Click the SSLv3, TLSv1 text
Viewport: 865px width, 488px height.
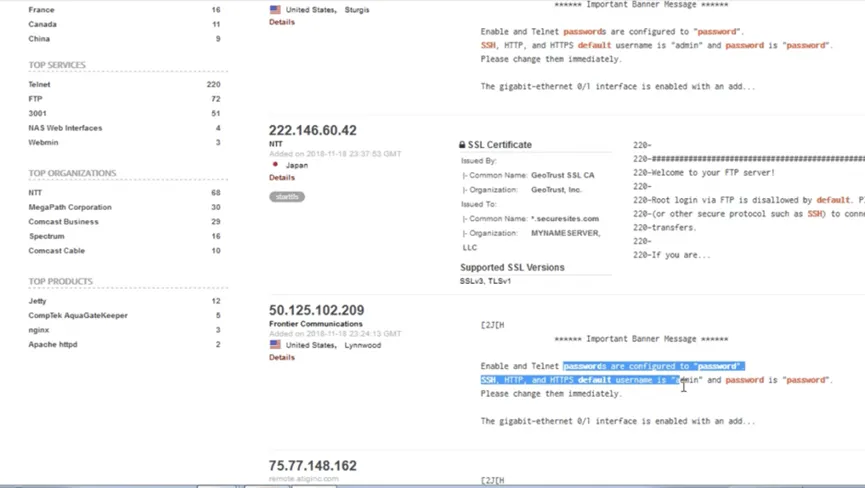(x=485, y=281)
